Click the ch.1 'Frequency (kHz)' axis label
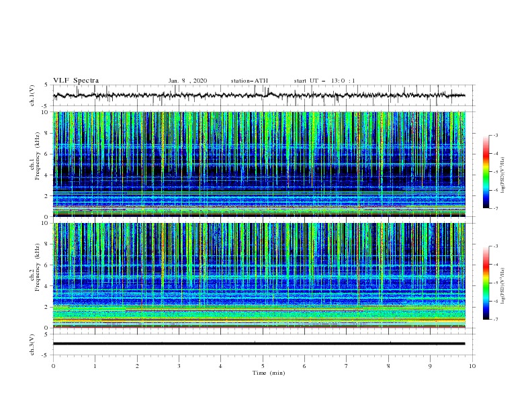This screenshot has height=411, width=532. coord(38,154)
